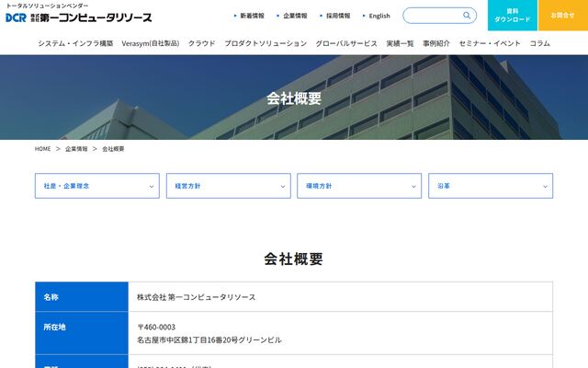588x368 pixels.
Task: Open the コラム menu item
Action: click(x=539, y=43)
